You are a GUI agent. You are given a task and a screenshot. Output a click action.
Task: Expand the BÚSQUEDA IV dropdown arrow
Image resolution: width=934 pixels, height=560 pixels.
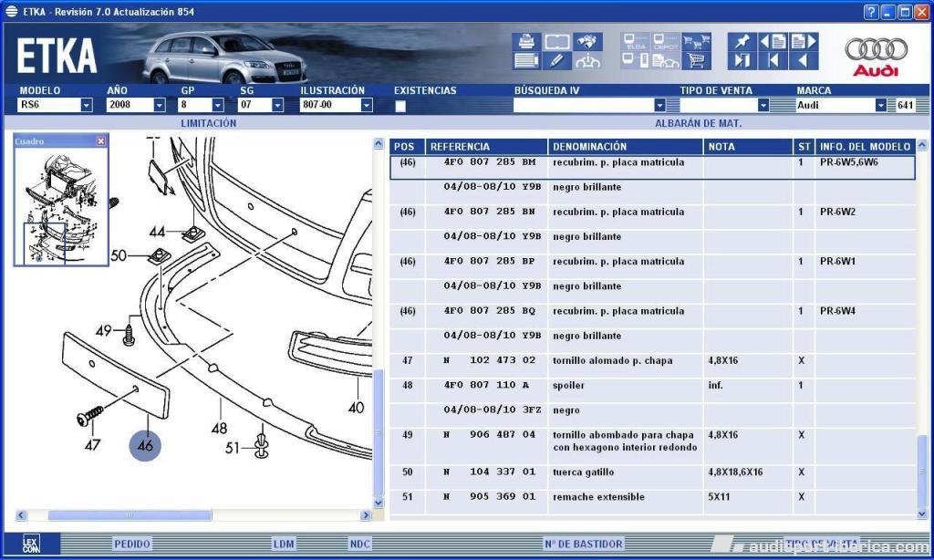tap(659, 105)
